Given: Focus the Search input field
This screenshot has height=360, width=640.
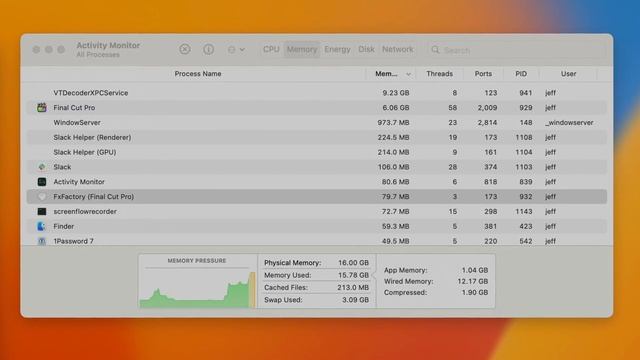Looking at the screenshot, I should 516,50.
